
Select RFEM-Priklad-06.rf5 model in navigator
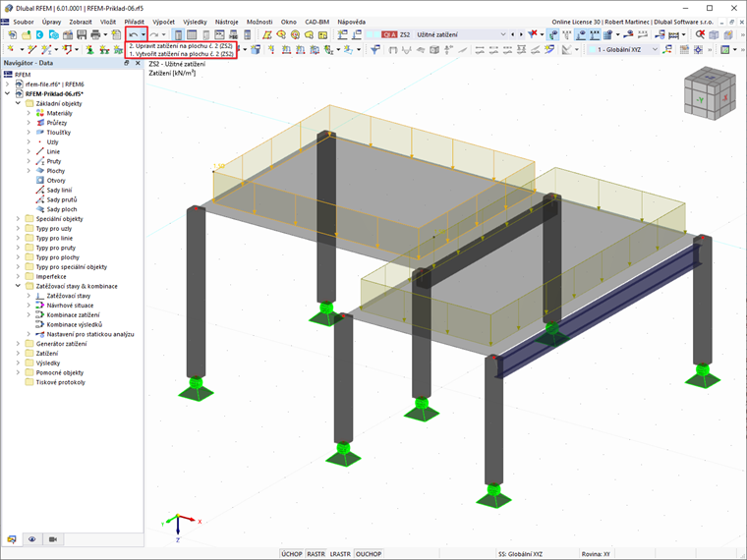pos(54,93)
